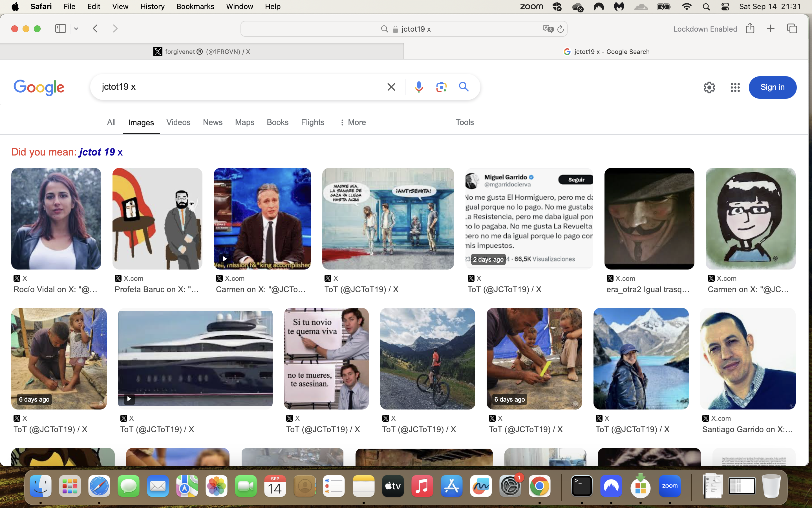812x508 pixels.
Task: Open the Safari share menu
Action: pyautogui.click(x=750, y=28)
